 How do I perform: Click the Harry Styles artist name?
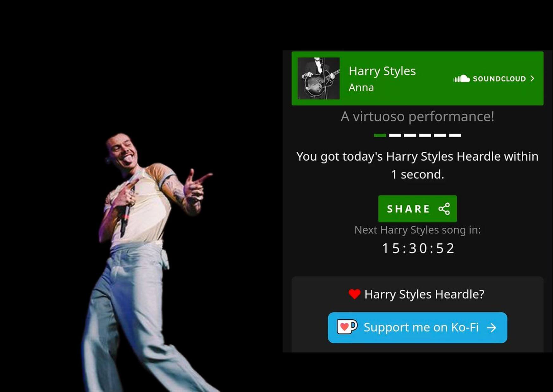[382, 71]
